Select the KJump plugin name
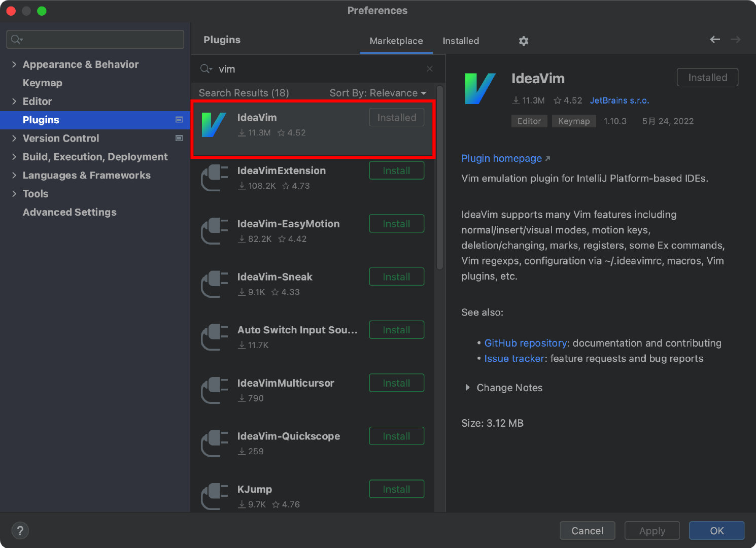Viewport: 756px width, 548px height. (255, 489)
